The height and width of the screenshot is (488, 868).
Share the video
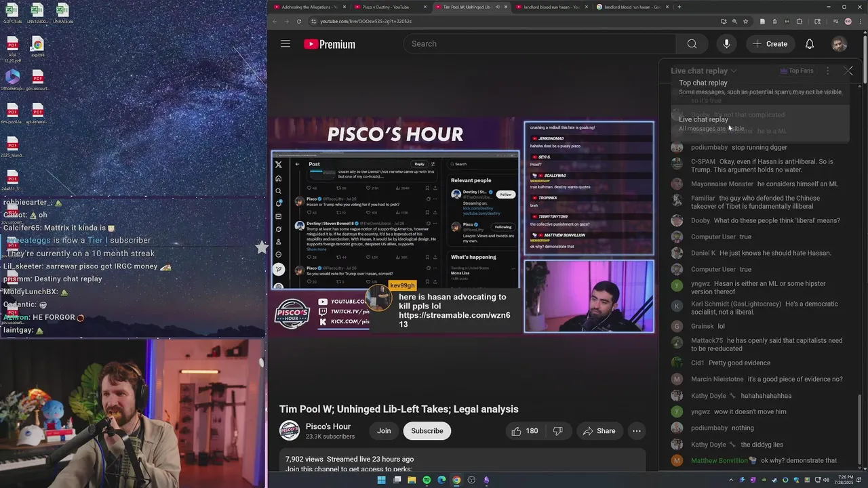click(599, 431)
